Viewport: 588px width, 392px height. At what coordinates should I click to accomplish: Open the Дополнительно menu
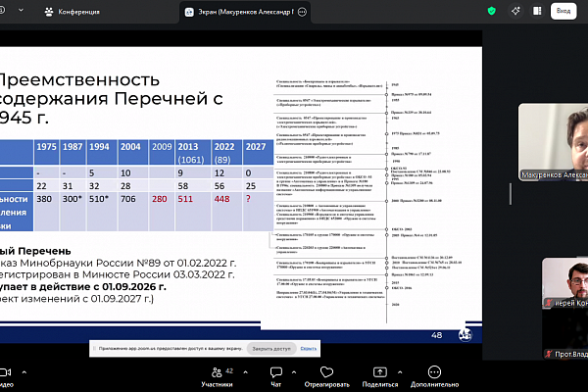click(434, 377)
